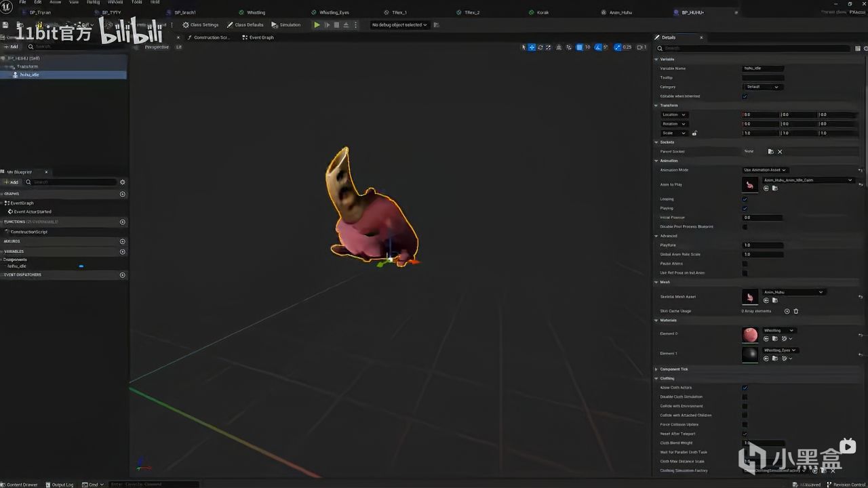
Task: Switch to the Event Graph tab
Action: 258,37
